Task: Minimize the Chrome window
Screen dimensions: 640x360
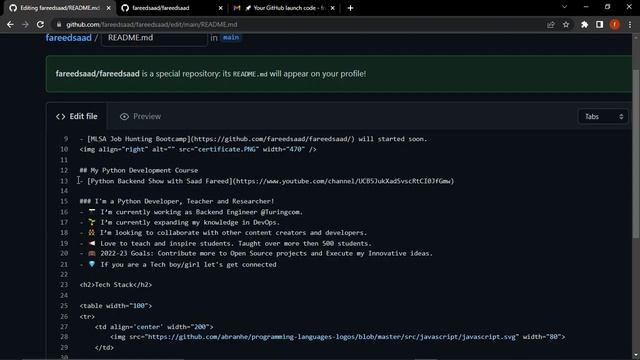Action: pyautogui.click(x=586, y=7)
